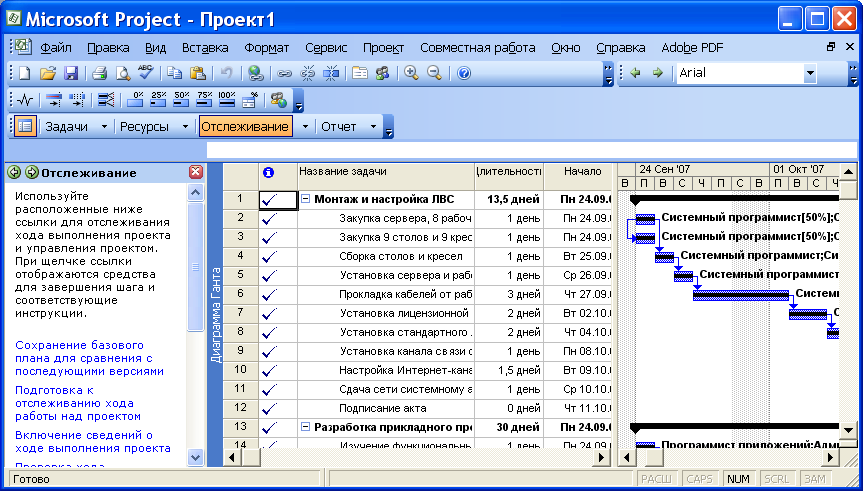Open the arrow beside Отчет

373,127
